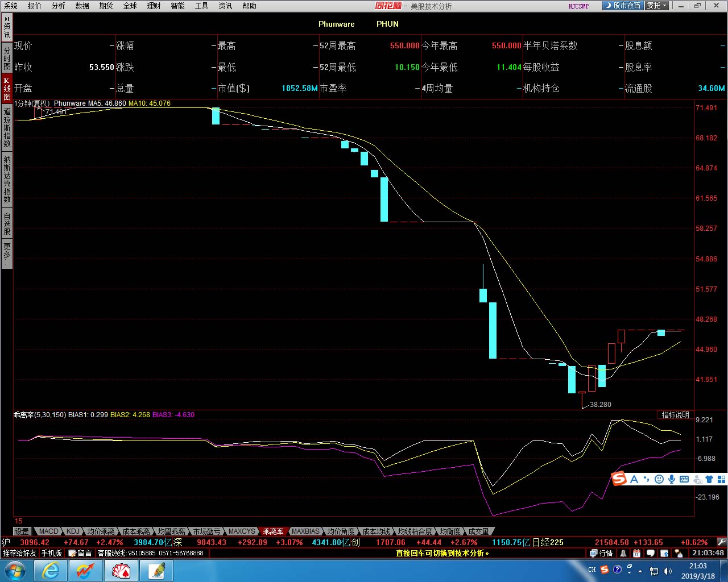
Task: Switch to the 均量乖离 indicator tab
Action: coord(172,531)
